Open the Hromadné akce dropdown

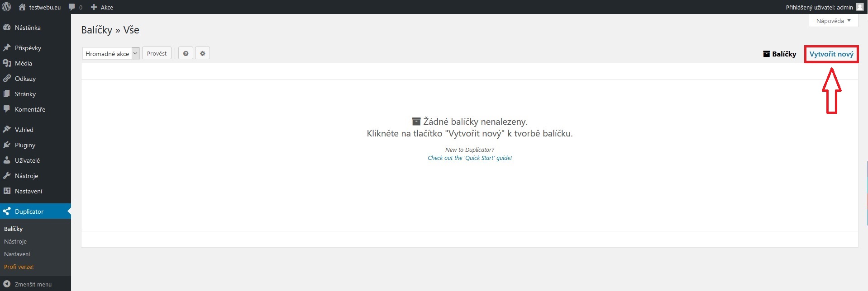pyautogui.click(x=111, y=54)
